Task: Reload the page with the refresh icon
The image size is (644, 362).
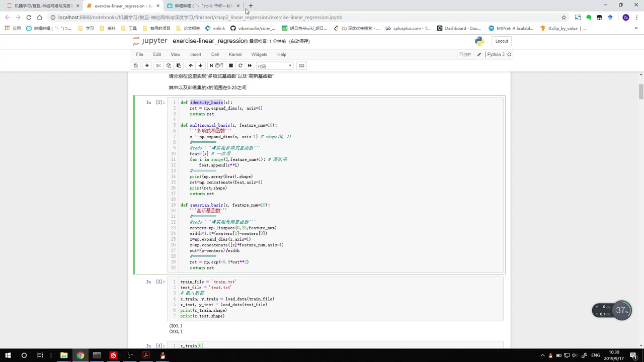Action: coord(29,17)
